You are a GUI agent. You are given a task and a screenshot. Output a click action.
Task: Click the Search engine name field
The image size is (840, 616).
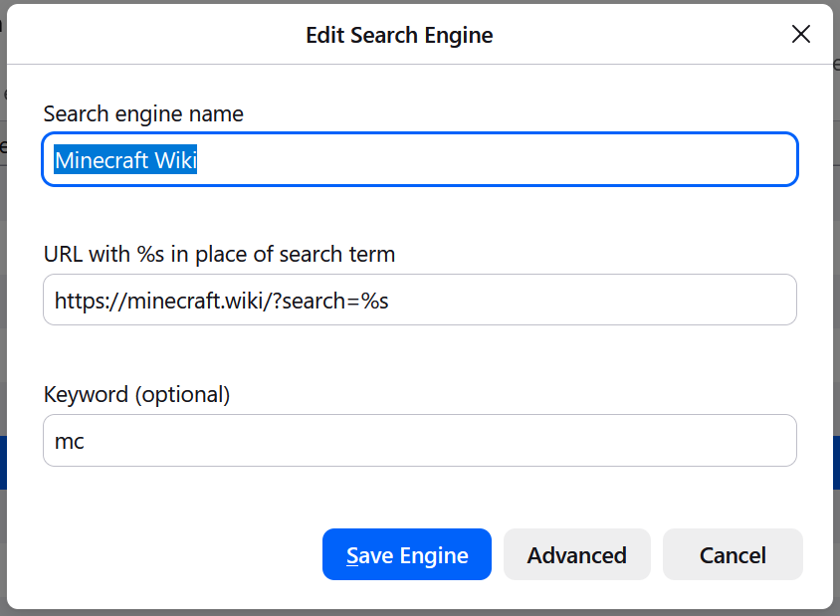[x=420, y=159]
